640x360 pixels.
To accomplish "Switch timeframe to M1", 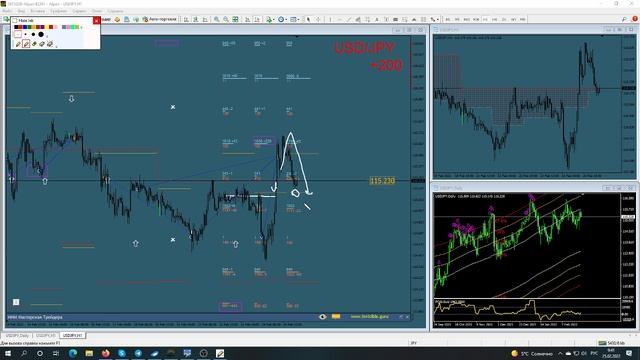I will (448, 19).
